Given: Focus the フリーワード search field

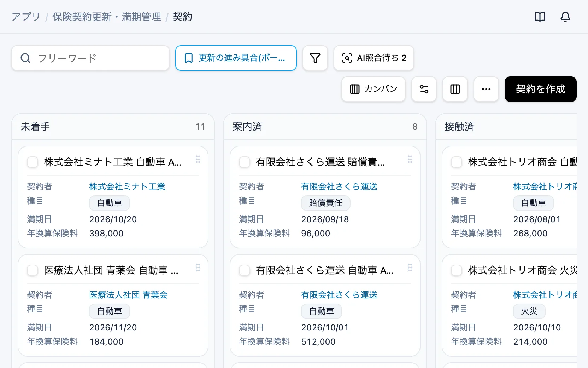Looking at the screenshot, I should coord(90,58).
